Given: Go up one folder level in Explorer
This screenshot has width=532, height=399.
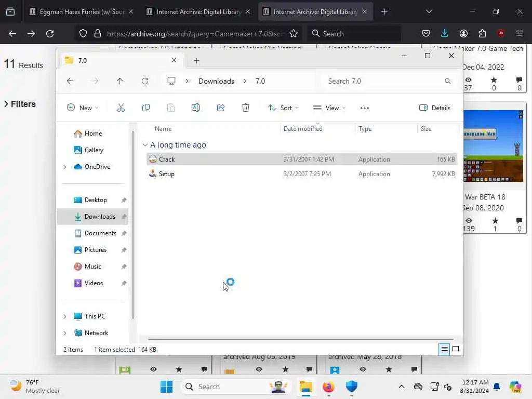Looking at the screenshot, I should [x=120, y=81].
